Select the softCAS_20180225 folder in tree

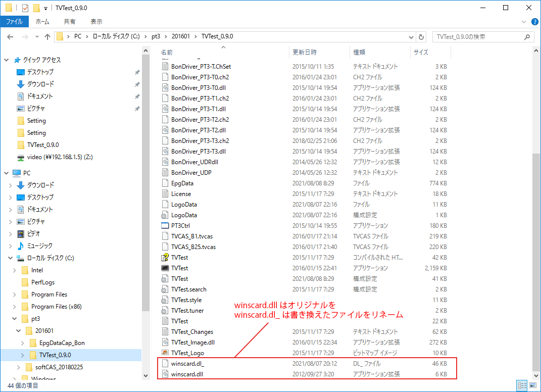(59, 367)
